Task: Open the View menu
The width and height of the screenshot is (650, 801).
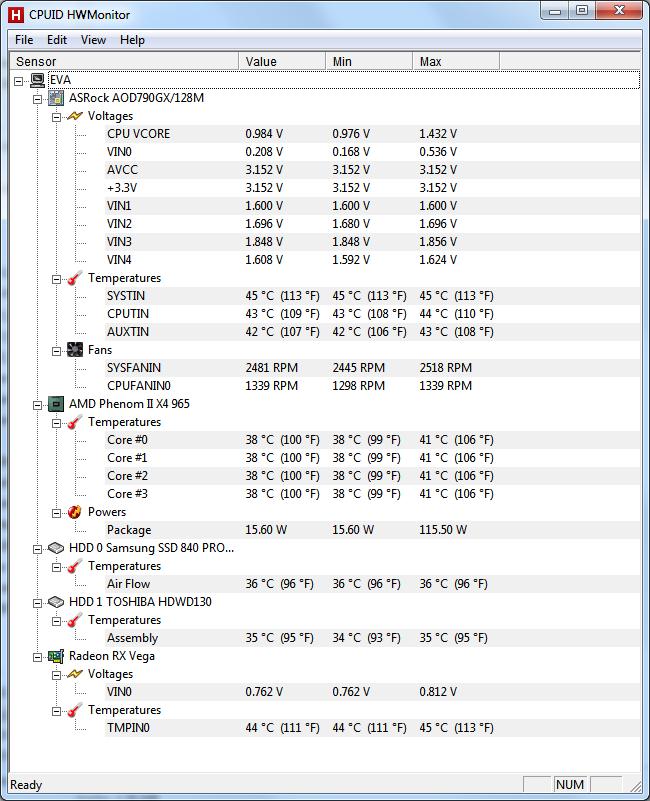Action: (x=94, y=40)
